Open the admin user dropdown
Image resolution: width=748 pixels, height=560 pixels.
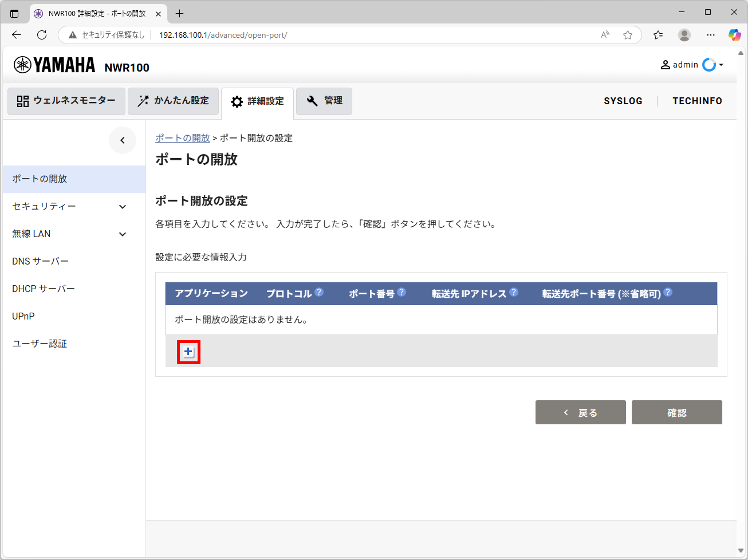(692, 65)
